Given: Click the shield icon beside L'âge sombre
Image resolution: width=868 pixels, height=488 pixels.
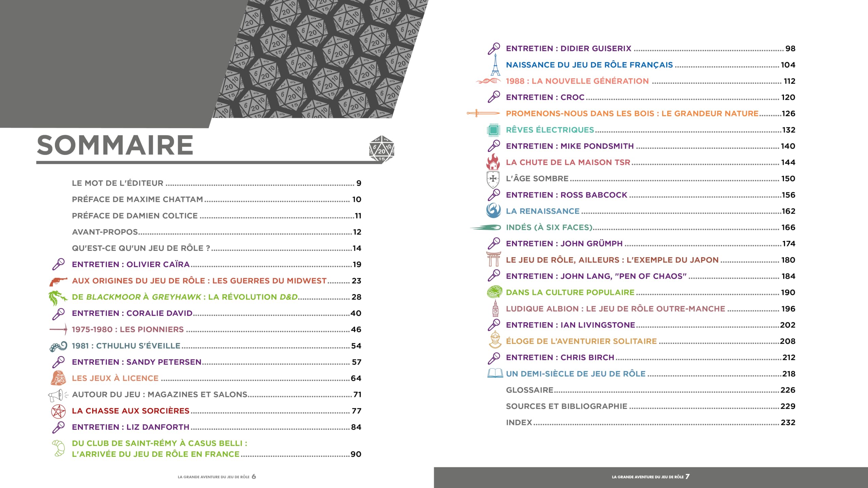Looking at the screenshot, I should 493,179.
